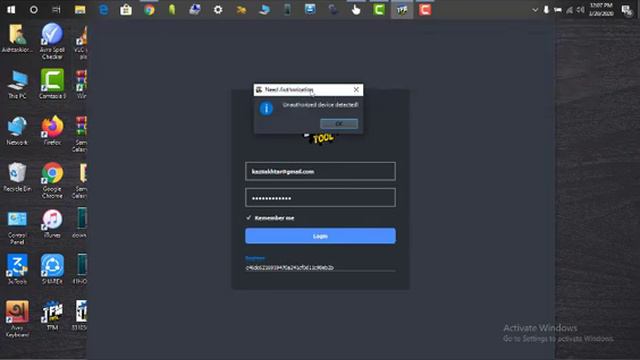The height and width of the screenshot is (360, 640).
Task: Focus the email address input field
Action: coord(320,171)
